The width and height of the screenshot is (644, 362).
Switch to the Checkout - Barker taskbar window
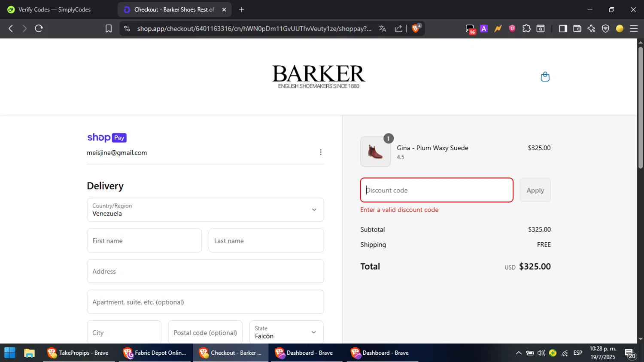(231, 353)
